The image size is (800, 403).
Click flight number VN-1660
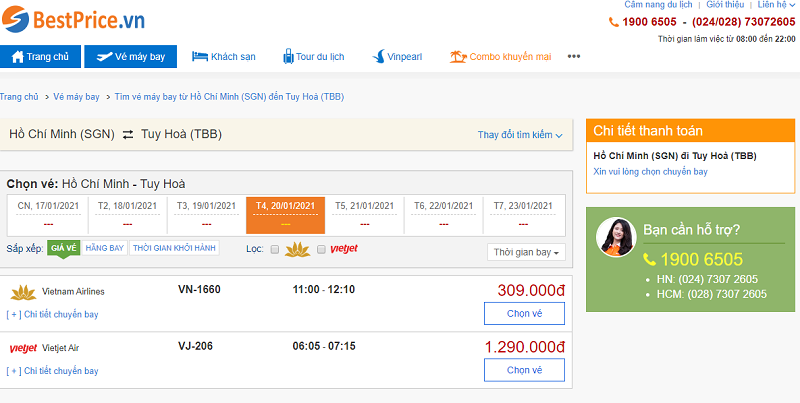tap(199, 290)
